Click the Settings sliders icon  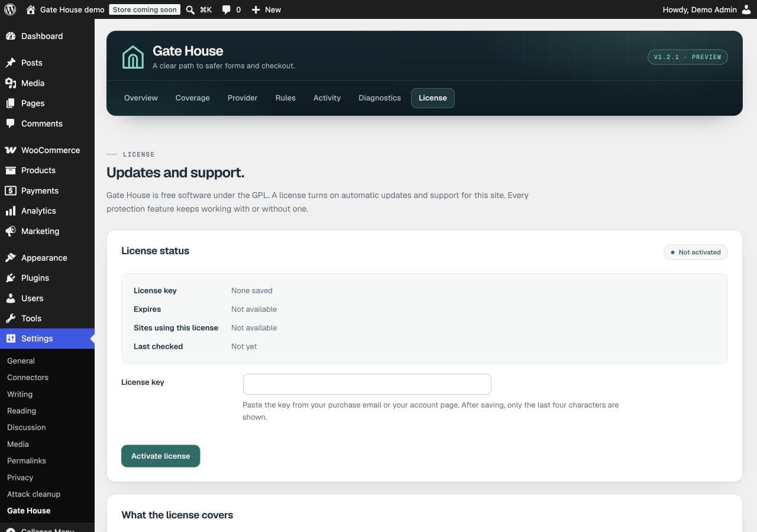coord(11,339)
